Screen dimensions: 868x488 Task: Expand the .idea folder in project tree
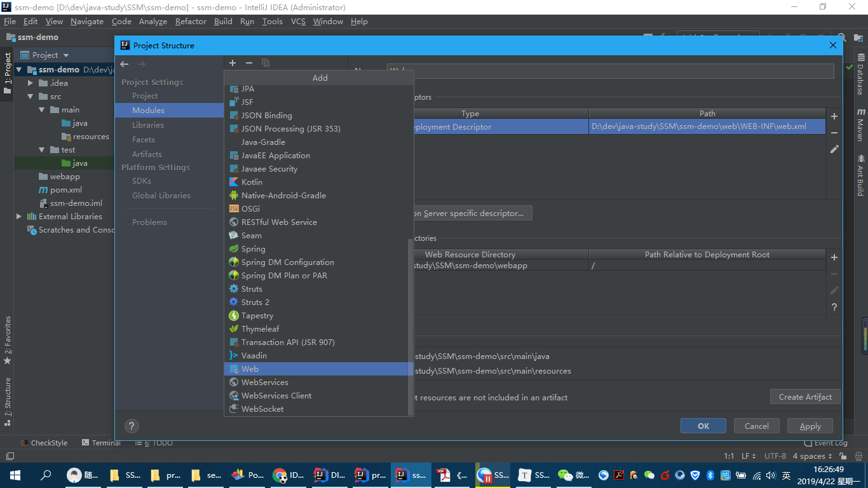[31, 83]
